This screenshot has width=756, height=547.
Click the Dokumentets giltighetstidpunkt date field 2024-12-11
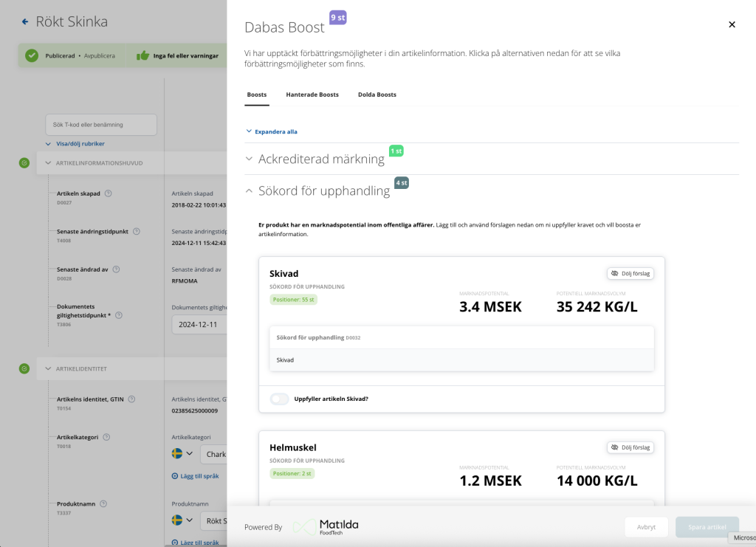point(199,325)
